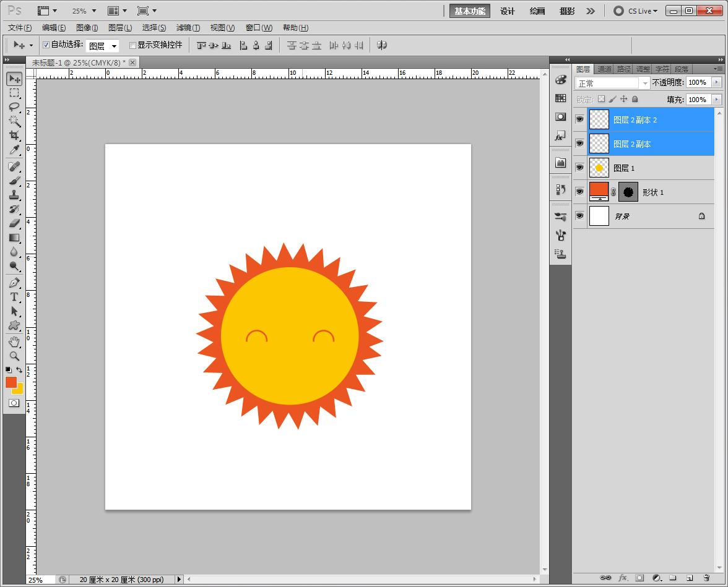The image size is (728, 587).
Task: Uncheck the 自动选择 checkbox
Action: 46,45
